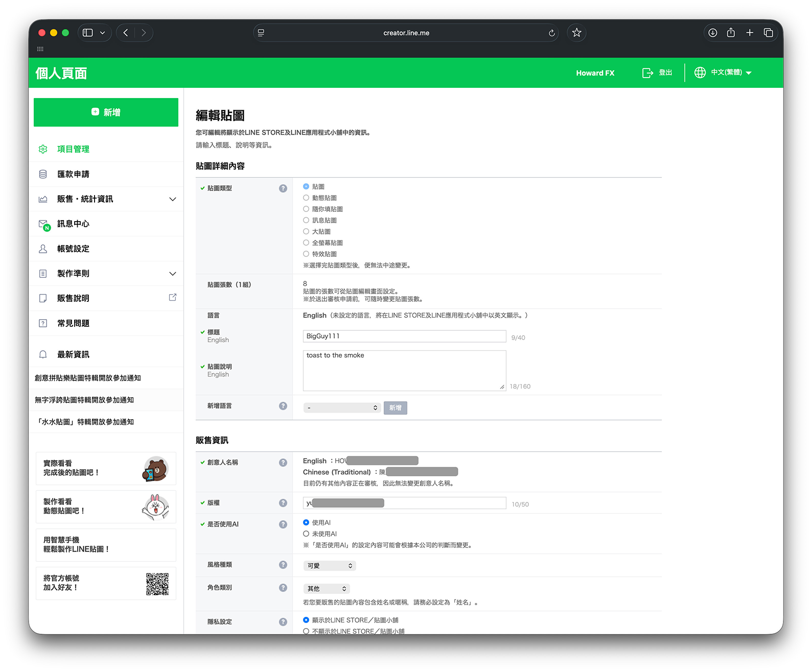The height and width of the screenshot is (672, 812).
Task: Open the Safari sidebar options chevron
Action: pos(102,33)
